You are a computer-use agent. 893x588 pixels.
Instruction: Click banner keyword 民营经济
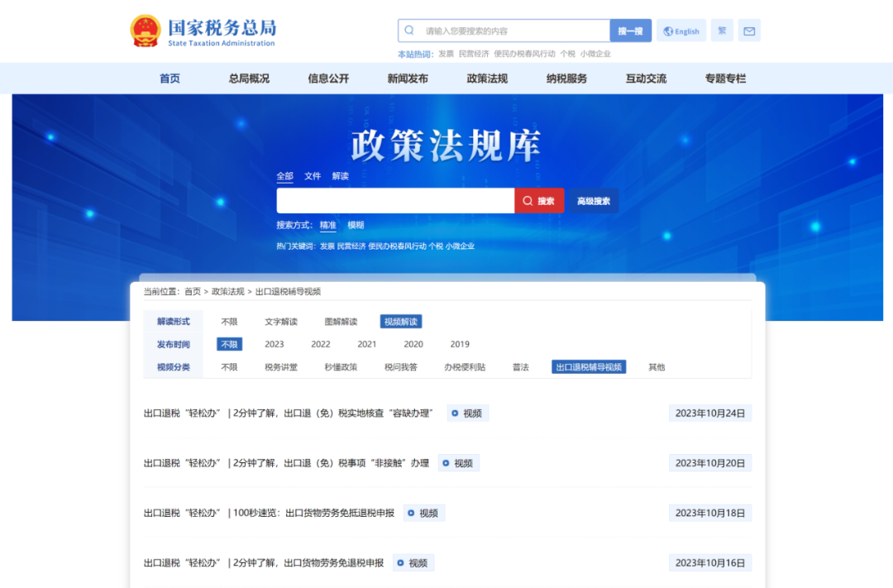coord(351,246)
